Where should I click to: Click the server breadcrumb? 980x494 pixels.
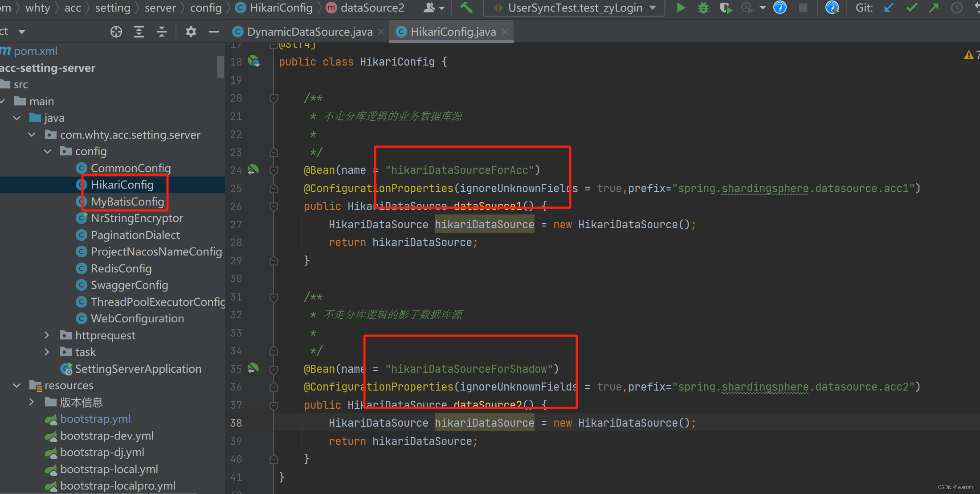[160, 8]
